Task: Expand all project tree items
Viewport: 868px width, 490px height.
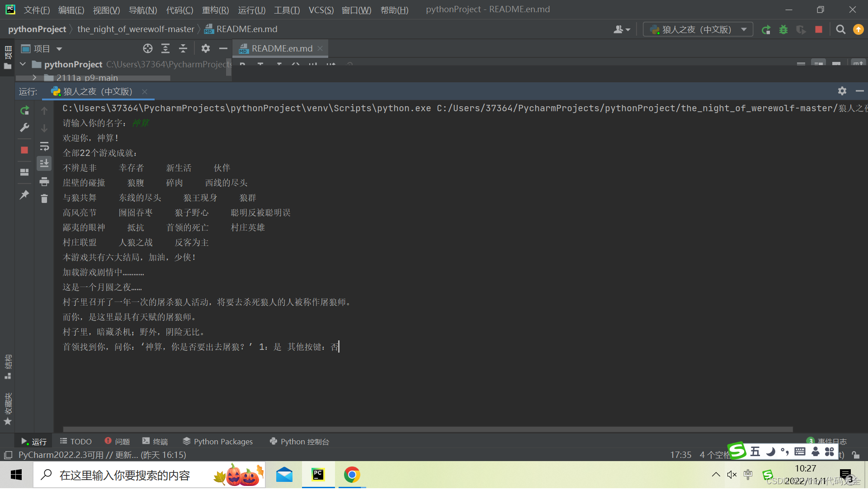Action: (165, 48)
